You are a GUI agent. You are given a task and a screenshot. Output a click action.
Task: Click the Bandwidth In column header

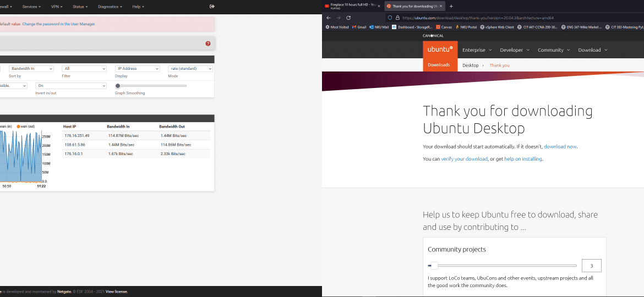118,127
